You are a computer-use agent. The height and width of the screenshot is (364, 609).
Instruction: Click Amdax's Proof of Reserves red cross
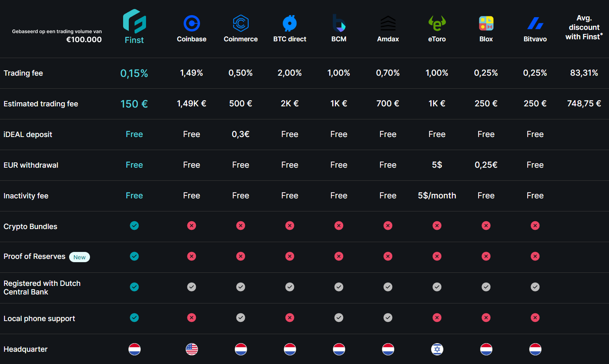[x=388, y=256]
